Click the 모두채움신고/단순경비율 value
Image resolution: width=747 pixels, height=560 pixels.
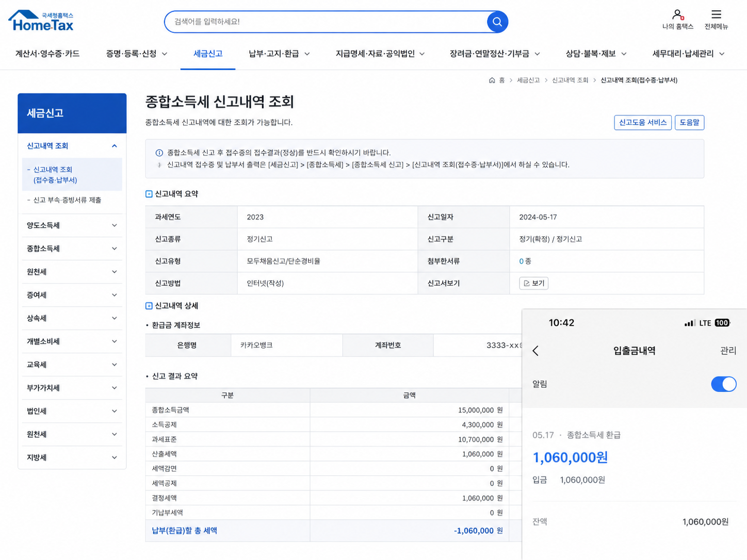(x=283, y=261)
